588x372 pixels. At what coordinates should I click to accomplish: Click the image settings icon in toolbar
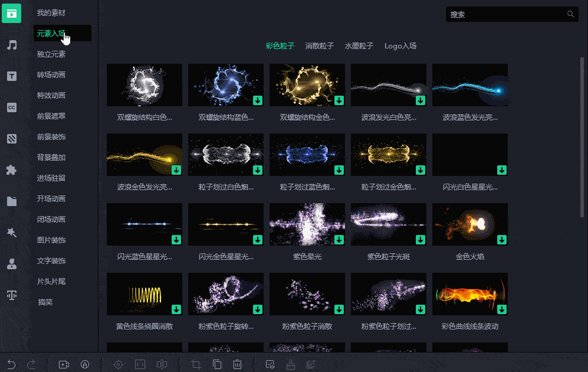point(270,364)
